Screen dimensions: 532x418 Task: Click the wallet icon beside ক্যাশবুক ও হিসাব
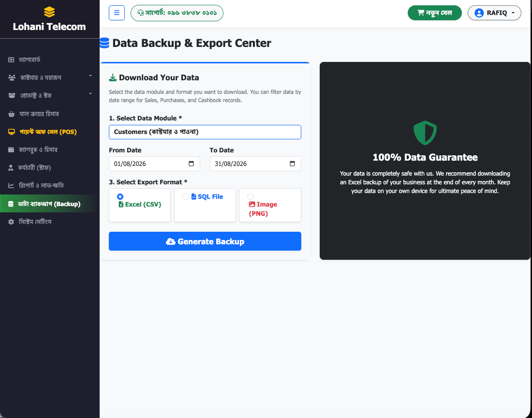(x=11, y=149)
